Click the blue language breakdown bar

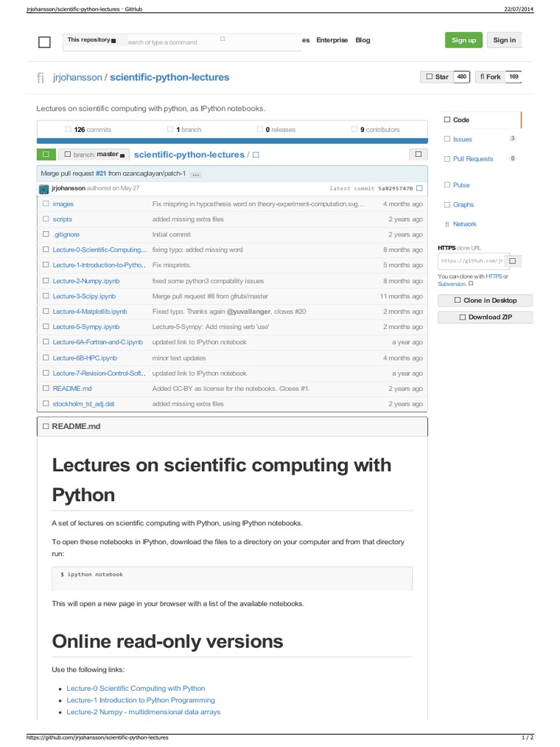(231, 141)
